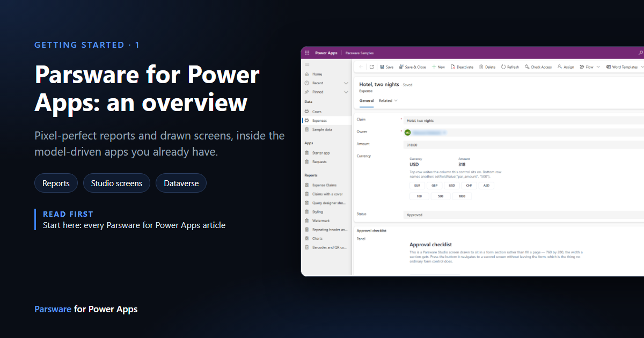Click the record title Hotel, two nights
Viewport: 644px width, 338px height.
pos(379,84)
